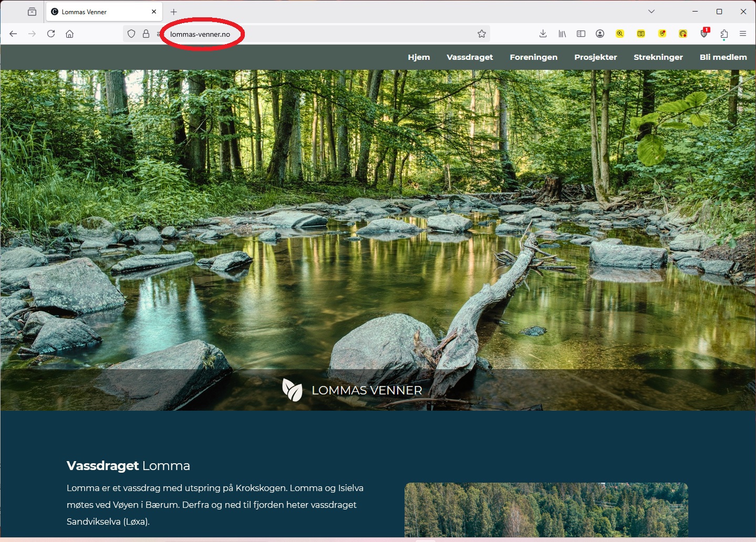Open the Library bookmarks icon
Viewport: 756px width, 542px height.
click(x=562, y=34)
